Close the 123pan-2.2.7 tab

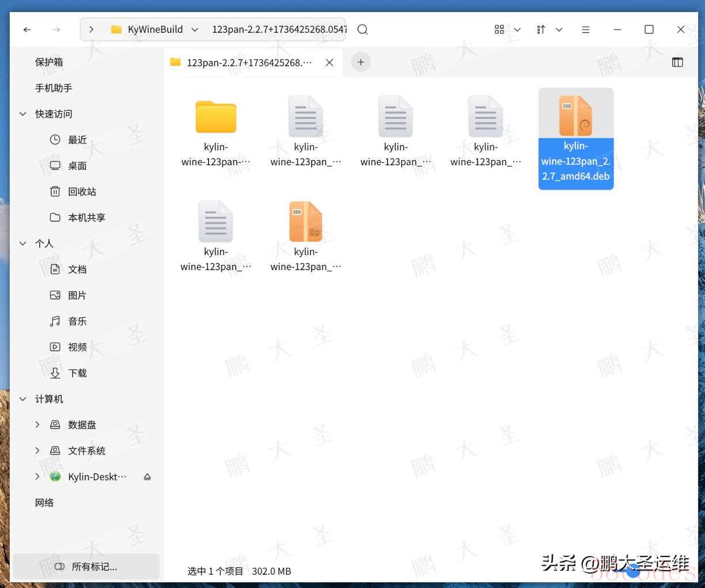point(329,62)
